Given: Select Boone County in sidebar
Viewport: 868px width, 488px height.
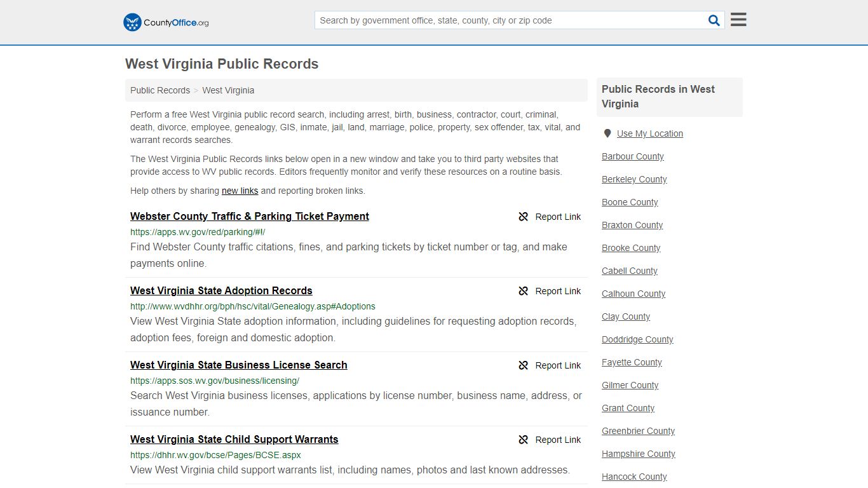Looking at the screenshot, I should click(630, 202).
